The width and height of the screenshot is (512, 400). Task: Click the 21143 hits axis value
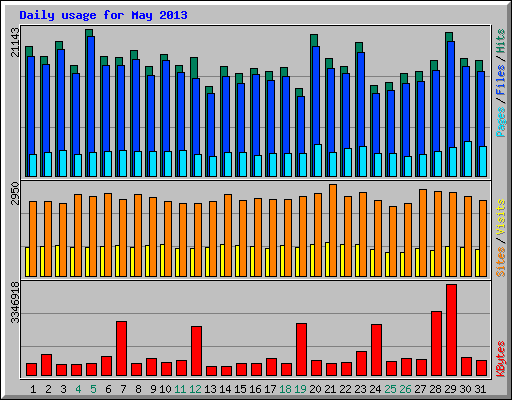(15, 42)
